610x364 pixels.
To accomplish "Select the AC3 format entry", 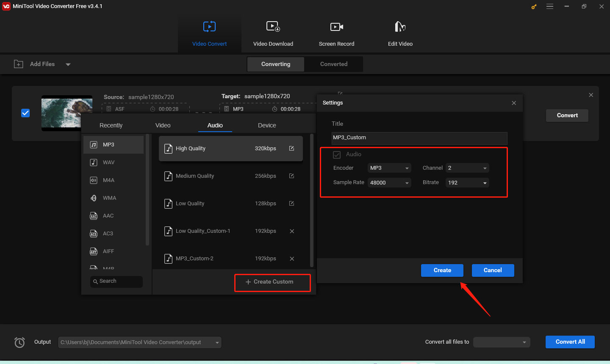I will click(x=114, y=234).
